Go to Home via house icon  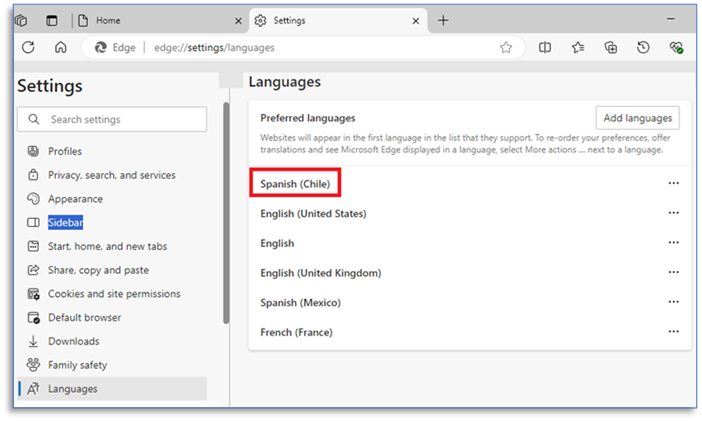point(60,47)
